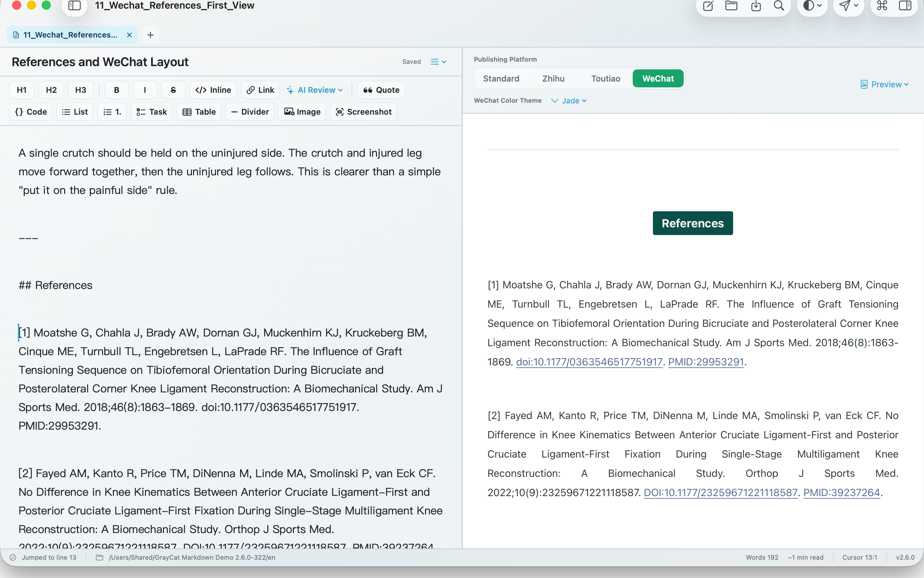The height and width of the screenshot is (578, 924).
Task: Open search with magnifier icon
Action: (779, 6)
